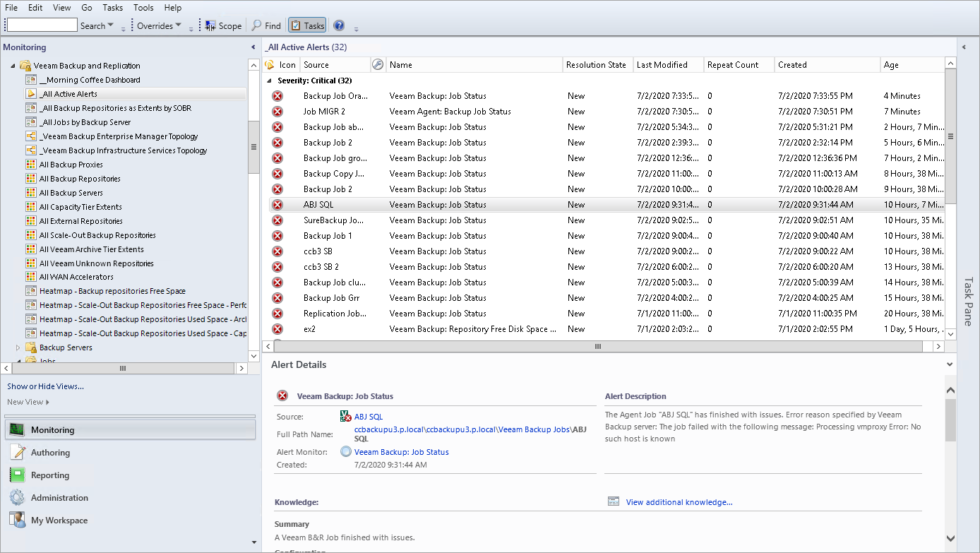
Task: Open Veeam Backup: Job Status monitor link
Action: (x=402, y=452)
